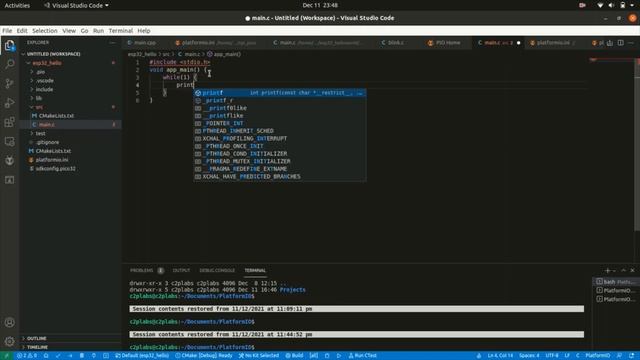The height and width of the screenshot is (360, 640).
Task: Open the Manage gear icon
Action: [9, 341]
